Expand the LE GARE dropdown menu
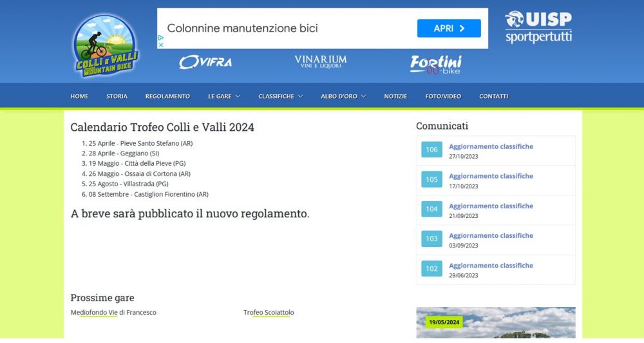 pyautogui.click(x=224, y=96)
